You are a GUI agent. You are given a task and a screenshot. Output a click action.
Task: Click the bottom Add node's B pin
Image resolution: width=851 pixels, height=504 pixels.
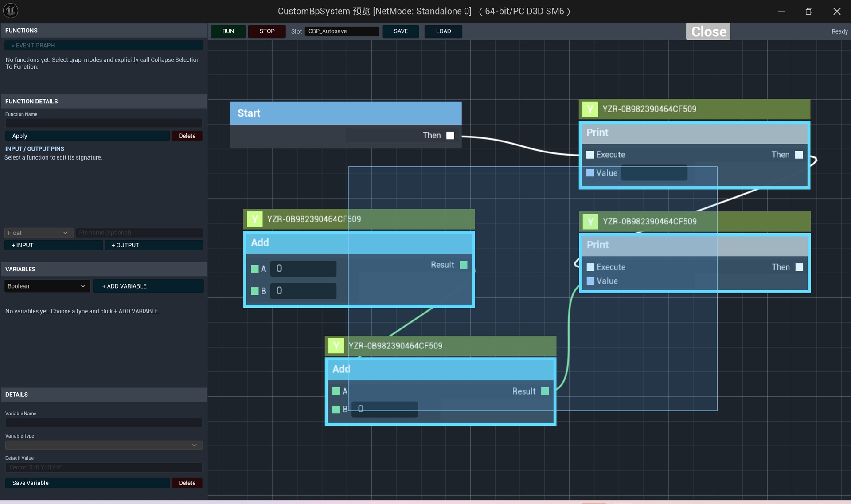(x=336, y=409)
